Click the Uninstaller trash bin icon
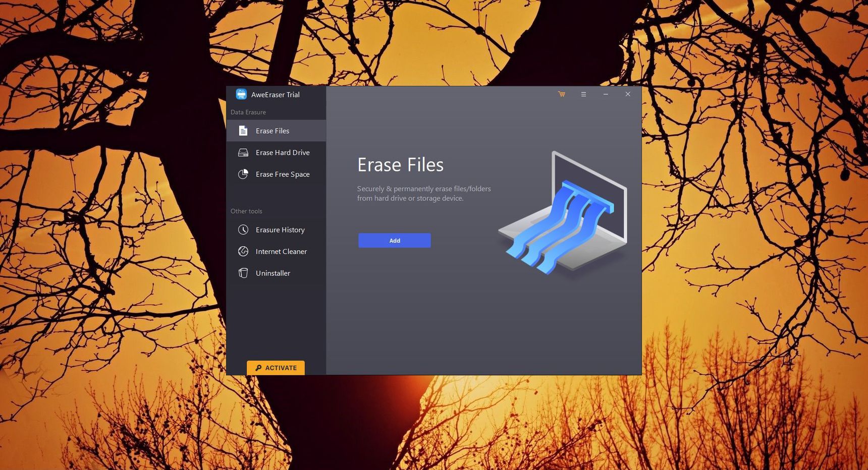This screenshot has height=470, width=868. tap(243, 273)
